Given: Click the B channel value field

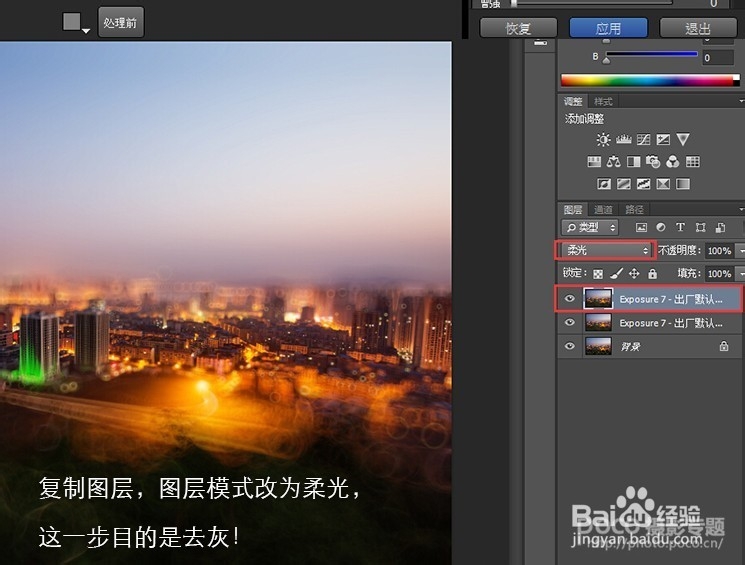Looking at the screenshot, I should click(x=718, y=57).
